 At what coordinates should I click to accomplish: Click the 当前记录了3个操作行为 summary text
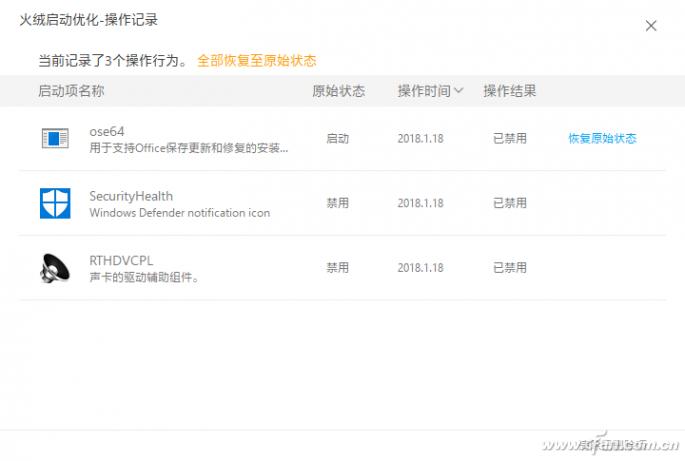pos(112,60)
